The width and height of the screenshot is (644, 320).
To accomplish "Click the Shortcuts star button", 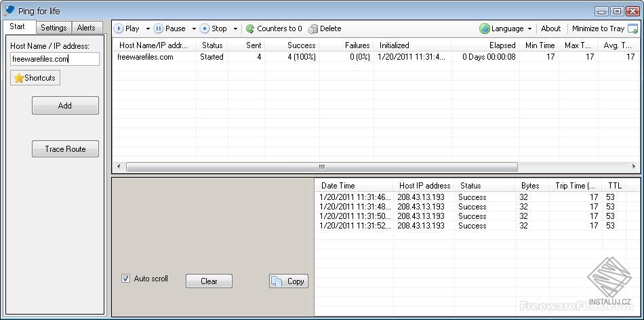I will click(35, 78).
